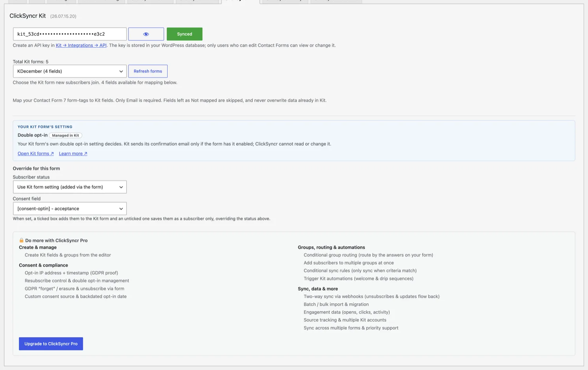Expand the Subscriber status dropdown
The width and height of the screenshot is (588, 370).
pos(70,187)
